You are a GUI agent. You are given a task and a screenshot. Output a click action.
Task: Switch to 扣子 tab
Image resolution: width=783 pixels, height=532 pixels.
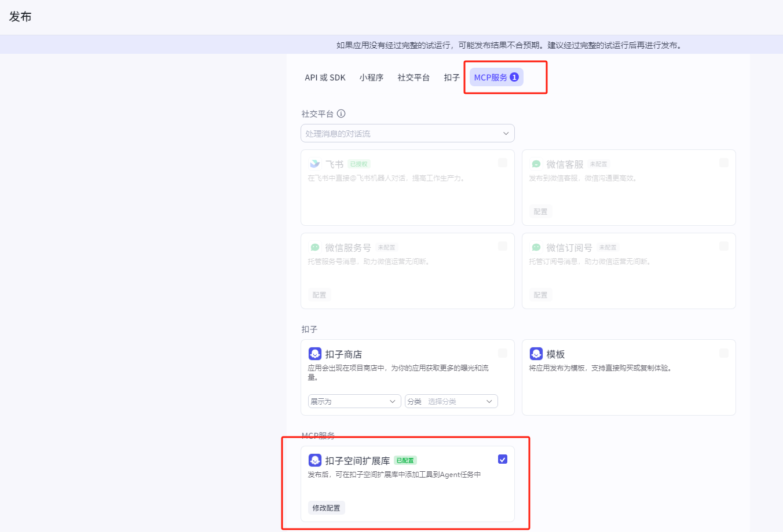click(x=452, y=78)
